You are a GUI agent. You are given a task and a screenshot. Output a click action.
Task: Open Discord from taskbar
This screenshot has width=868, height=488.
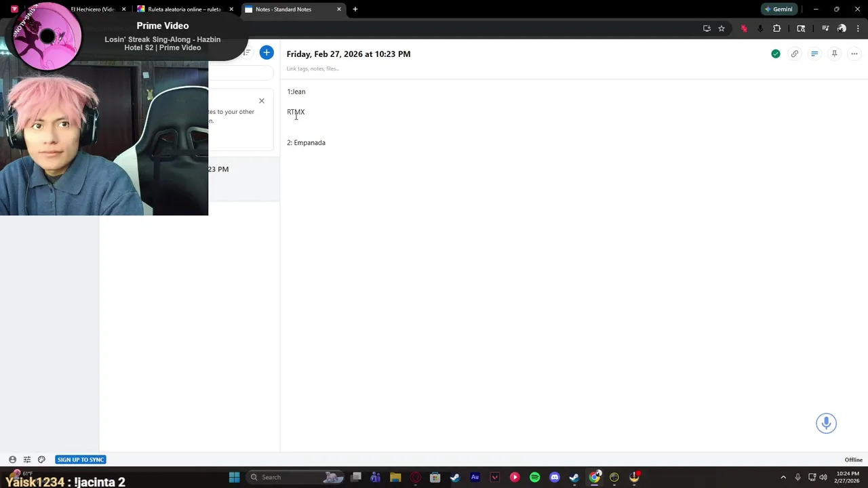[554, 477]
